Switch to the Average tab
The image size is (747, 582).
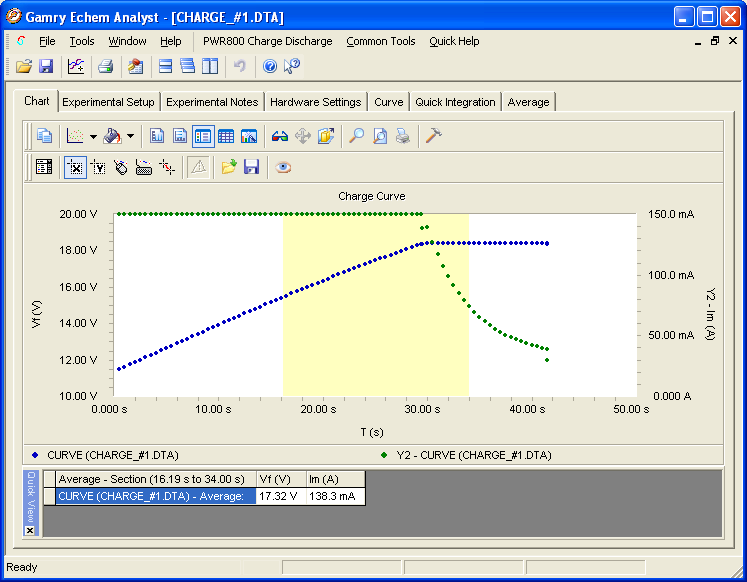(528, 102)
